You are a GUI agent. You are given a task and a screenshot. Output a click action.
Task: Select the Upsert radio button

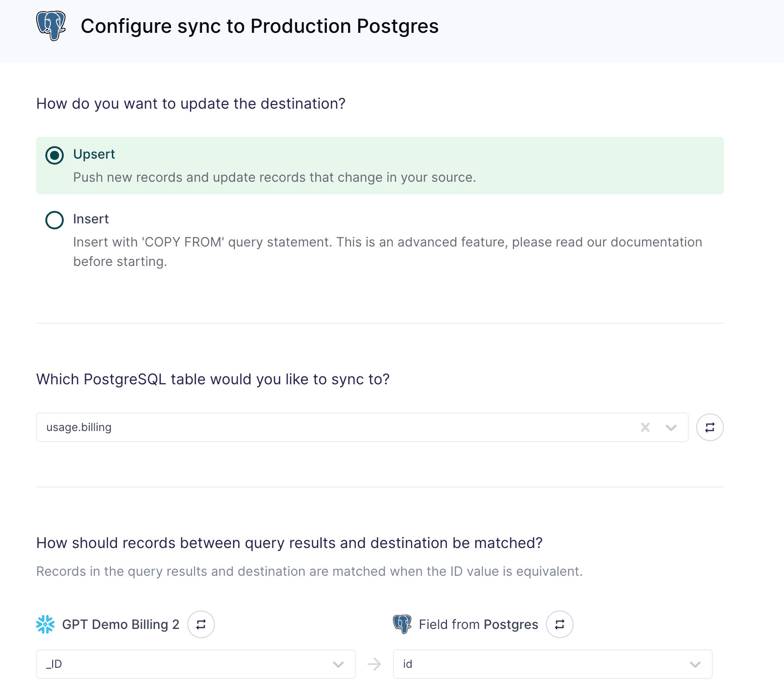click(54, 155)
